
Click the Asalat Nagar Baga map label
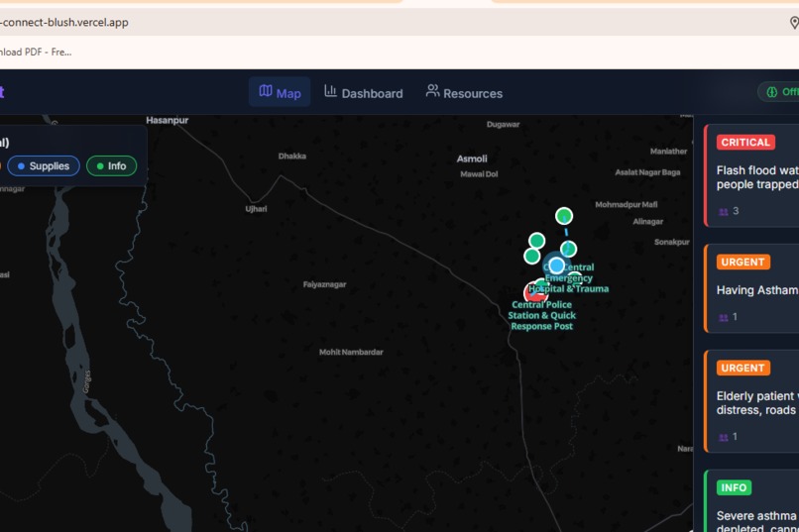(x=647, y=172)
